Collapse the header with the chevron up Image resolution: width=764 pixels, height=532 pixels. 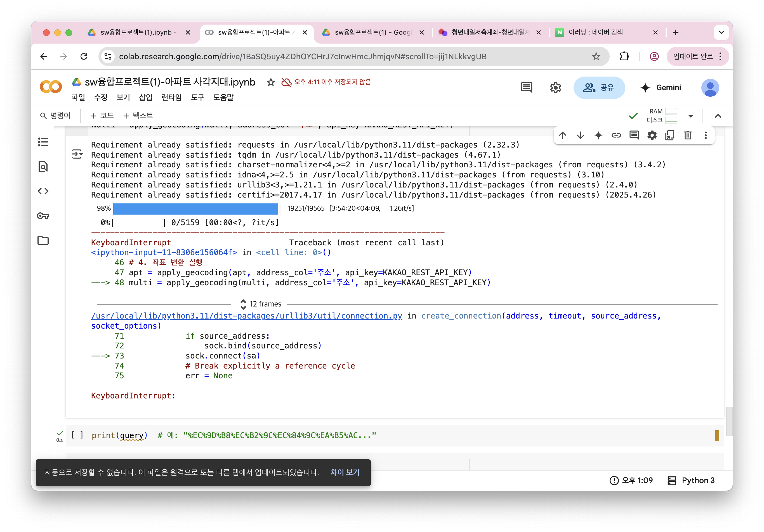(x=718, y=116)
